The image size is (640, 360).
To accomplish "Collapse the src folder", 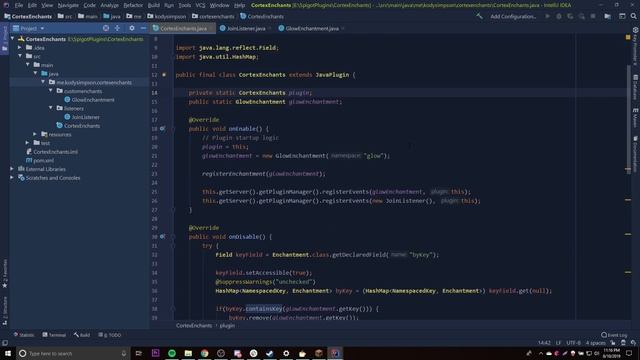I will coord(20,56).
